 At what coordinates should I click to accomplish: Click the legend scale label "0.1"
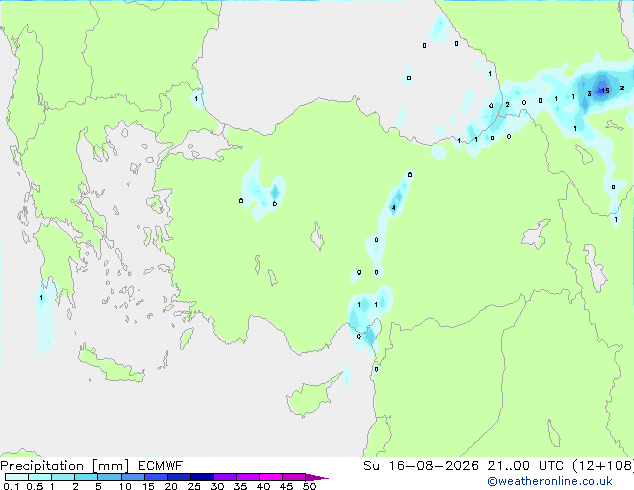pyautogui.click(x=11, y=486)
